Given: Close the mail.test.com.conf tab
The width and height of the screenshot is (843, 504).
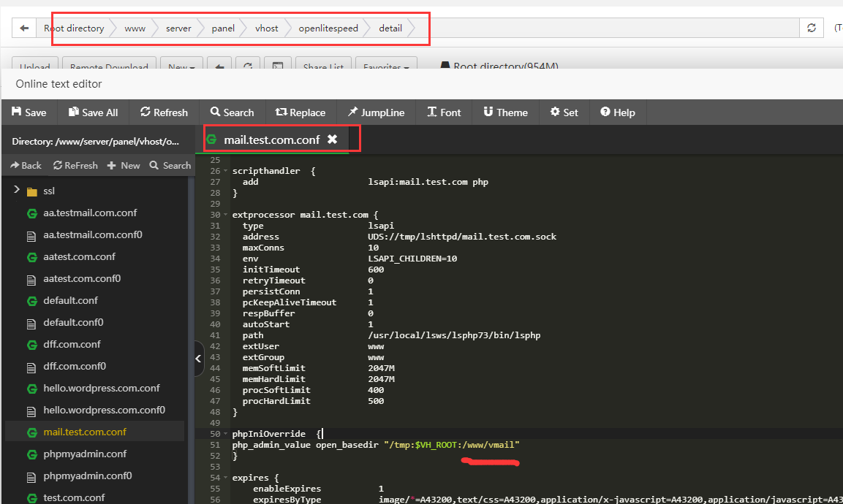Looking at the screenshot, I should point(332,139).
